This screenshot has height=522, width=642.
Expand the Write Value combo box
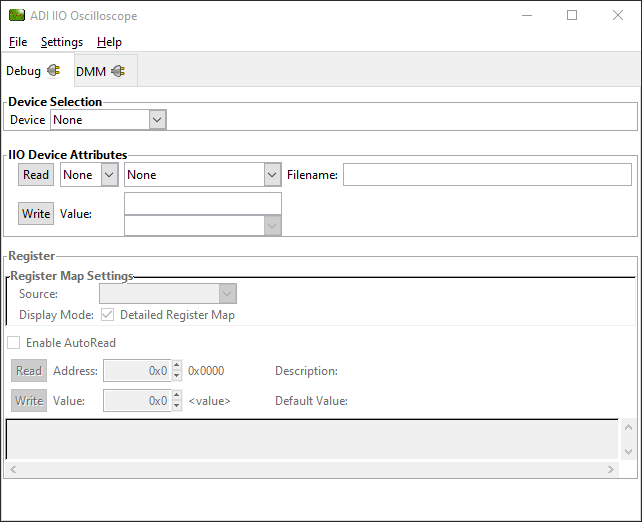(x=272, y=226)
